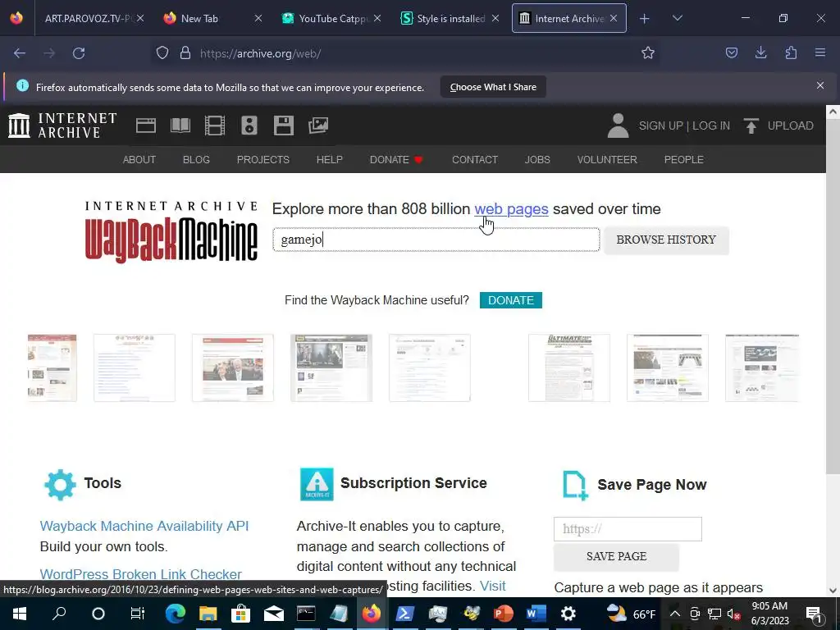Click the padlock site information icon
Viewport: 840px width, 630px height.
point(185,52)
